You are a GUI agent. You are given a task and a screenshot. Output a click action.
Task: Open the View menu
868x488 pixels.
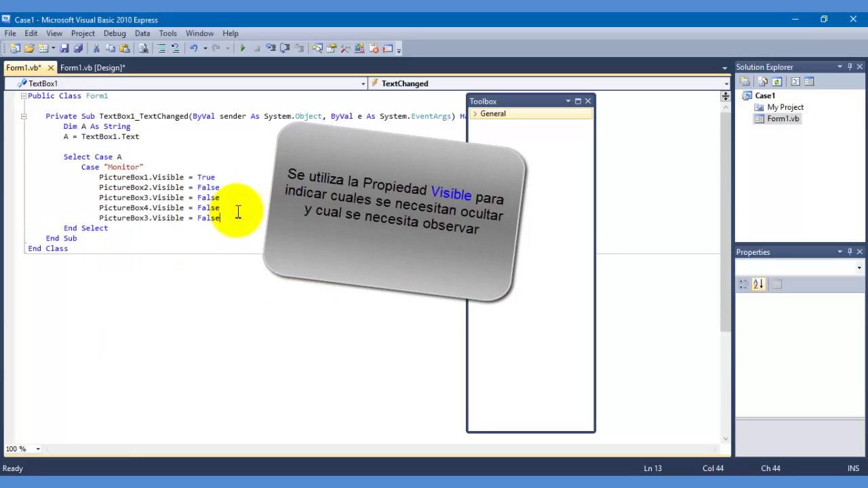(x=54, y=33)
